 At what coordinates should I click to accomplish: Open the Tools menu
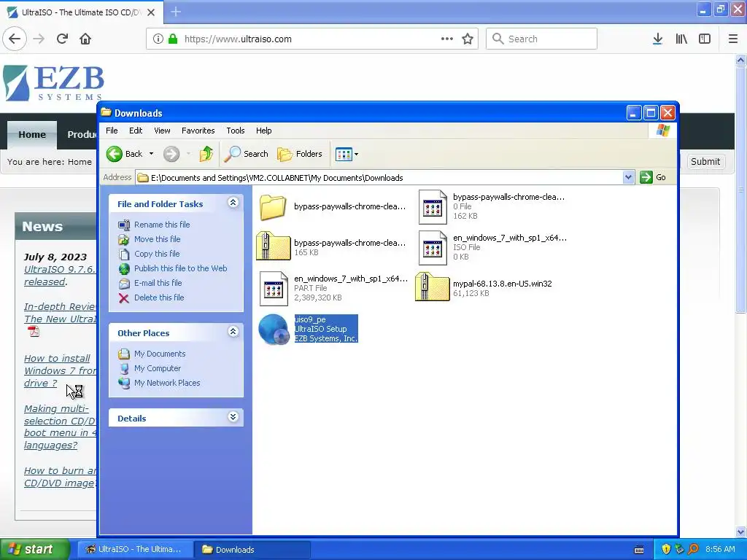pos(236,131)
